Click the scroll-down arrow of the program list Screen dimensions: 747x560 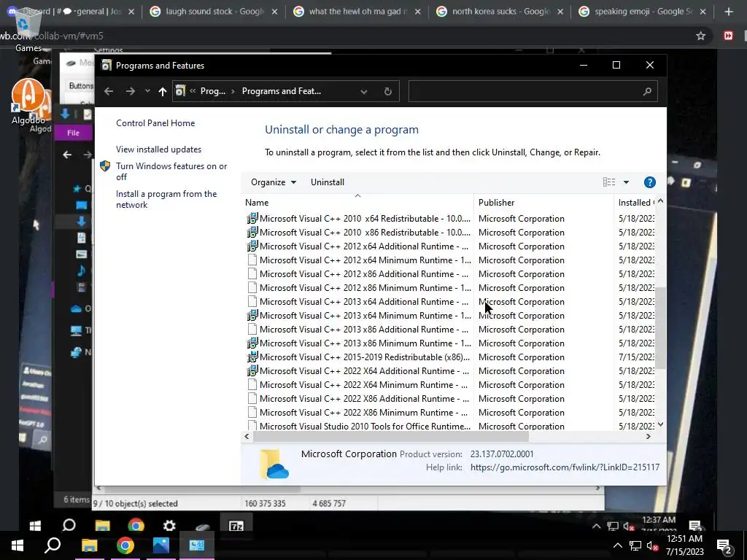[x=660, y=424]
